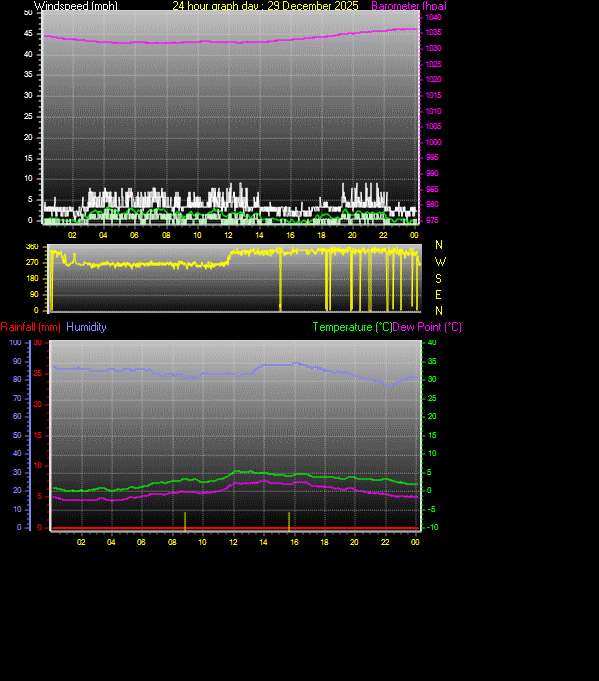Click the 06 hour label under the temperature graph
599x681 pixels.
click(x=141, y=542)
